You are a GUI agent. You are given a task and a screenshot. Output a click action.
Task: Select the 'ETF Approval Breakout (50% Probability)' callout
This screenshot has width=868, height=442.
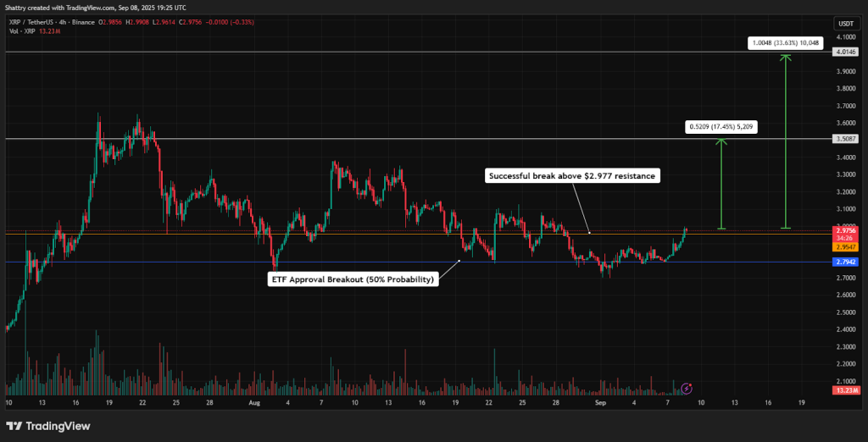(354, 279)
